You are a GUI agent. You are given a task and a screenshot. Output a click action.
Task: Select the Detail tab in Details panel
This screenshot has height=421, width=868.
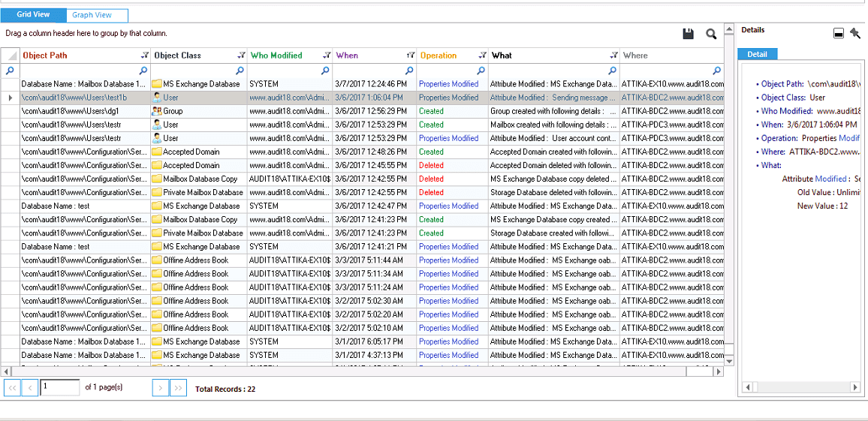point(758,54)
